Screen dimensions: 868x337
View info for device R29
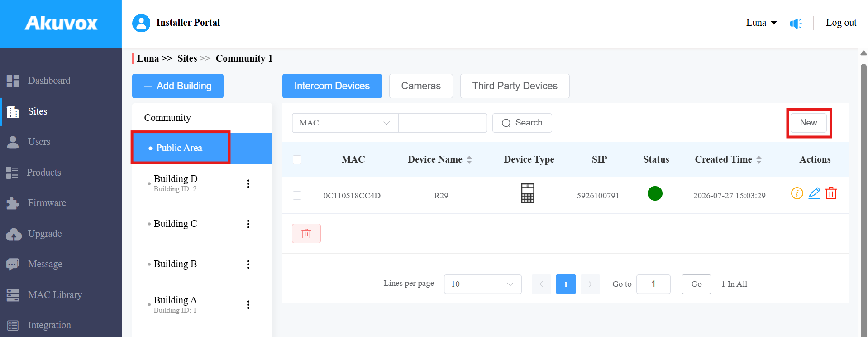(x=797, y=193)
